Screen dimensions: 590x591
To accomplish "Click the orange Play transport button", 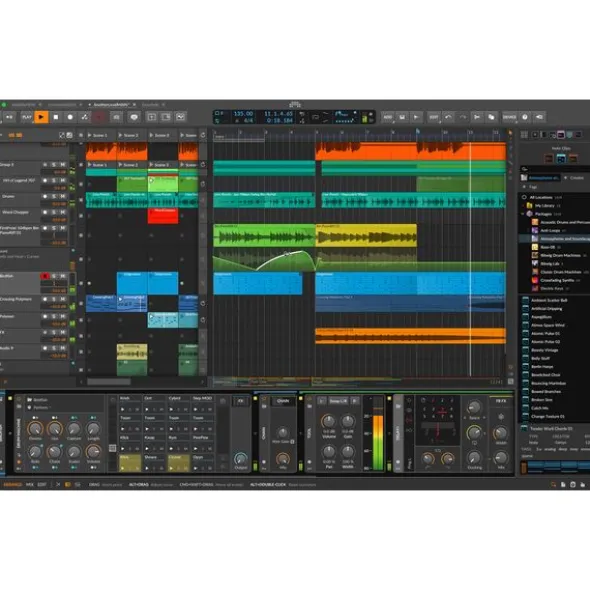I will click(x=41, y=117).
